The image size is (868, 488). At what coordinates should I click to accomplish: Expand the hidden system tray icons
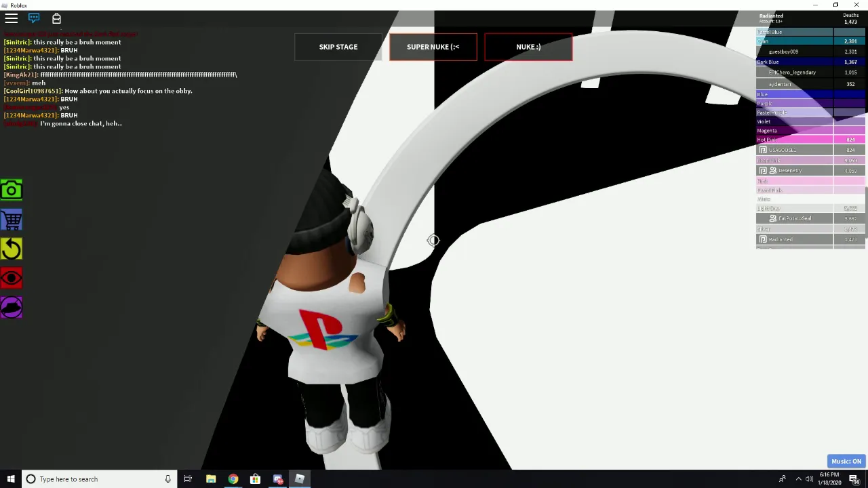[798, 479]
